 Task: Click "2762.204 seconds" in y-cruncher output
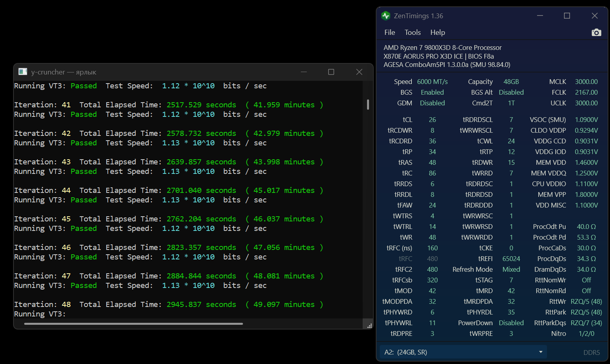[x=201, y=219]
